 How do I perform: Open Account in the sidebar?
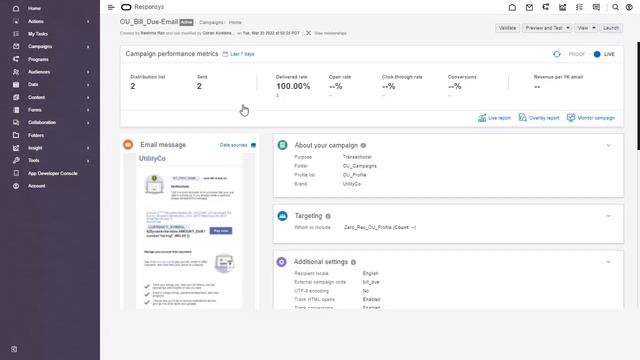tap(37, 186)
